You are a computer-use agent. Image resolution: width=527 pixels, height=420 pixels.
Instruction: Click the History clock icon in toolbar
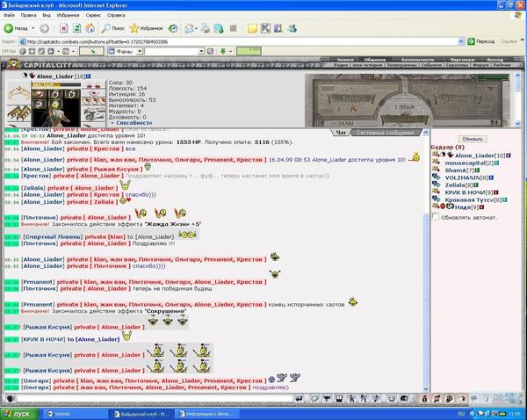tap(173, 29)
